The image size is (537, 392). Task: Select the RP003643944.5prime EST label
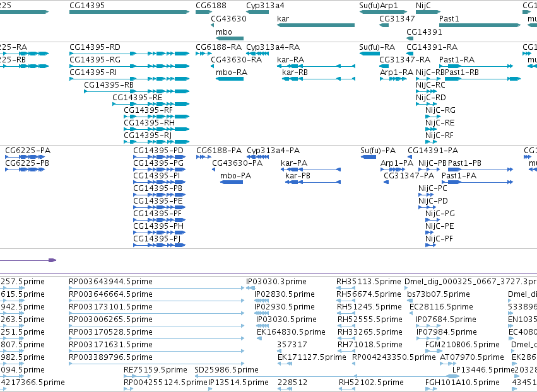pos(110,282)
